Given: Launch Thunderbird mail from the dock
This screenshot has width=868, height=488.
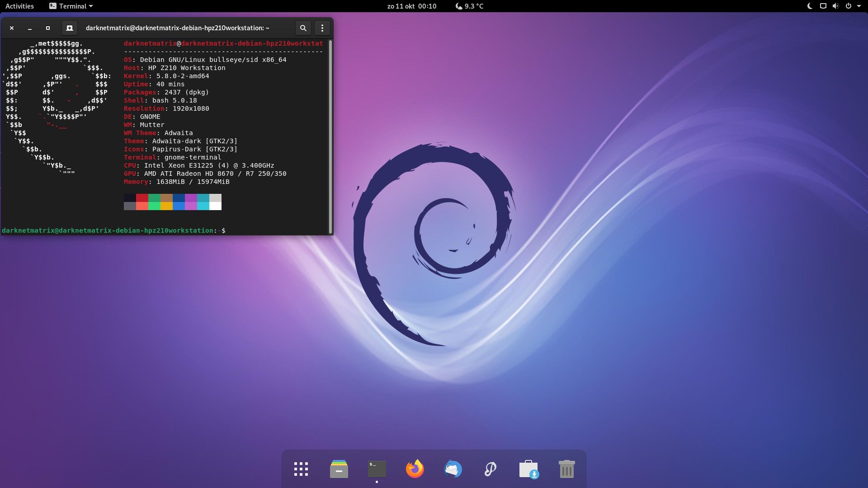Looking at the screenshot, I should [x=453, y=469].
